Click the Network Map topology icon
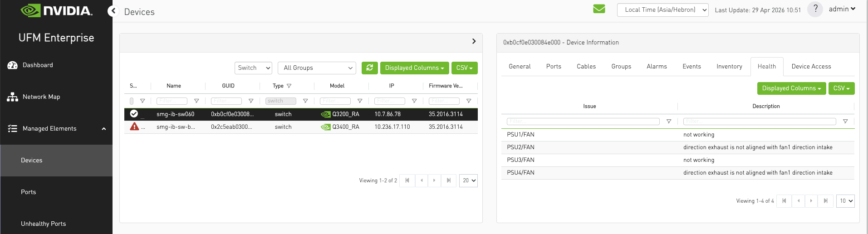Image resolution: width=868 pixels, height=234 pixels. (x=12, y=97)
